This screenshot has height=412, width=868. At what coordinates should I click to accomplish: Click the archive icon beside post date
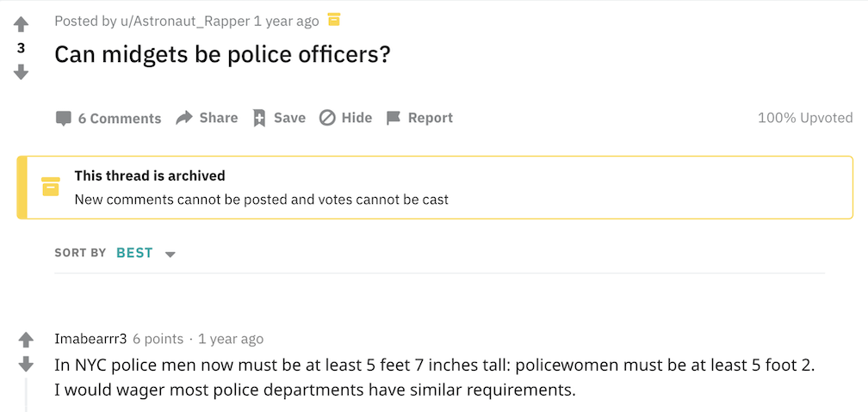334,20
